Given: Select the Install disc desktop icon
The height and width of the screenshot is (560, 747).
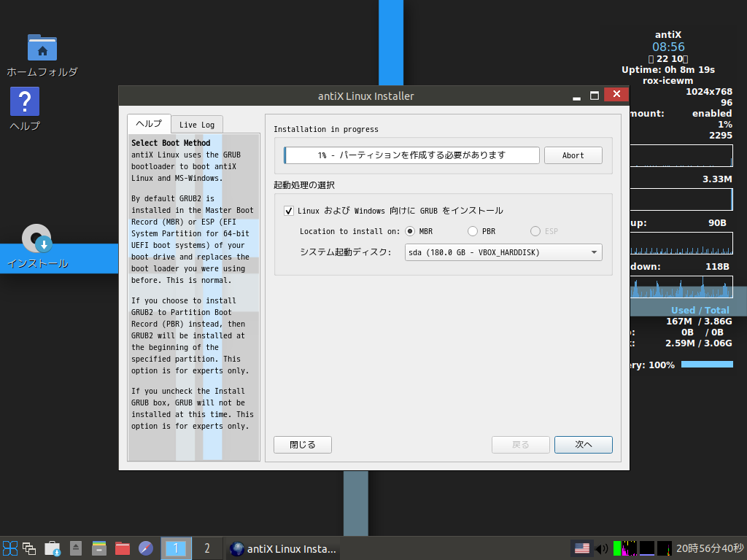Looking at the screenshot, I should 36,238.
